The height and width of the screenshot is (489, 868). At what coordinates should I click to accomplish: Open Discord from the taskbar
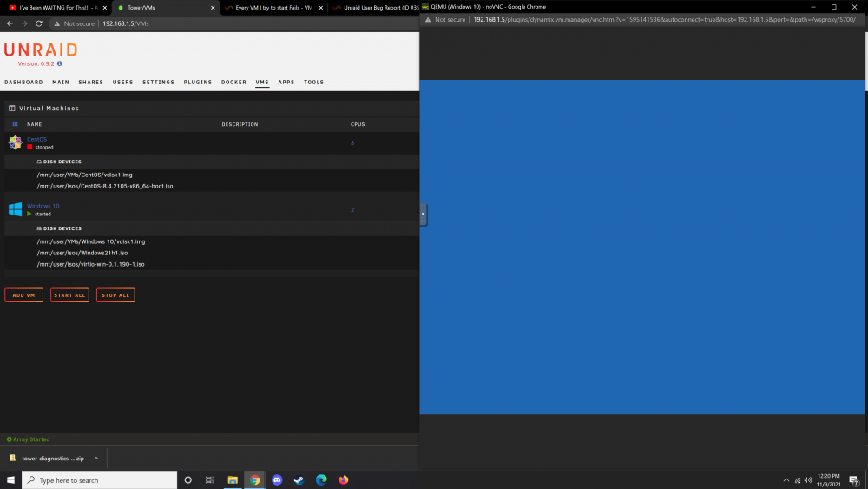click(x=277, y=480)
